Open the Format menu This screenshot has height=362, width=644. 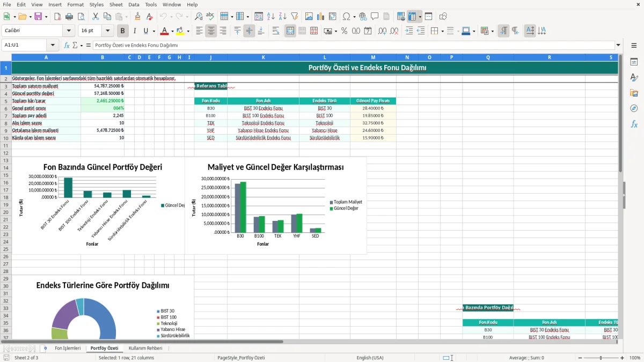click(x=75, y=4)
